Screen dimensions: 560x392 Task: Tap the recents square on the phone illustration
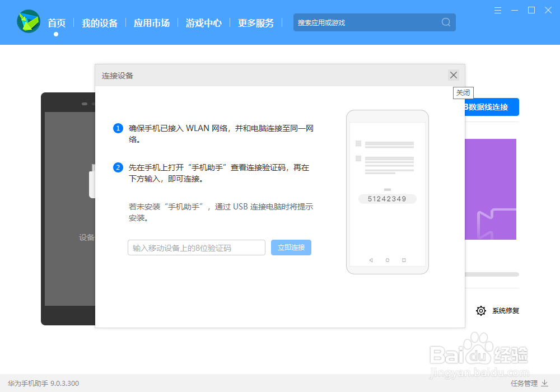(x=403, y=260)
